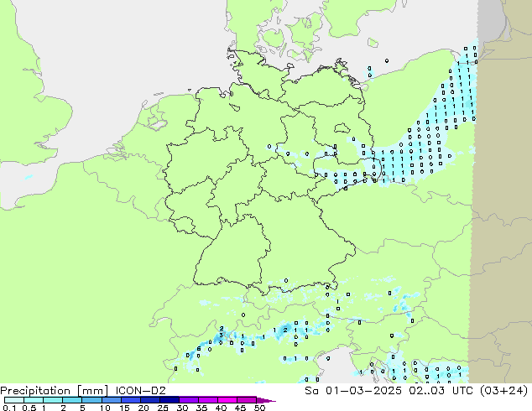Select the 20–25 mm legend swatch
The height and width of the screenshot is (411, 532).
(149, 400)
